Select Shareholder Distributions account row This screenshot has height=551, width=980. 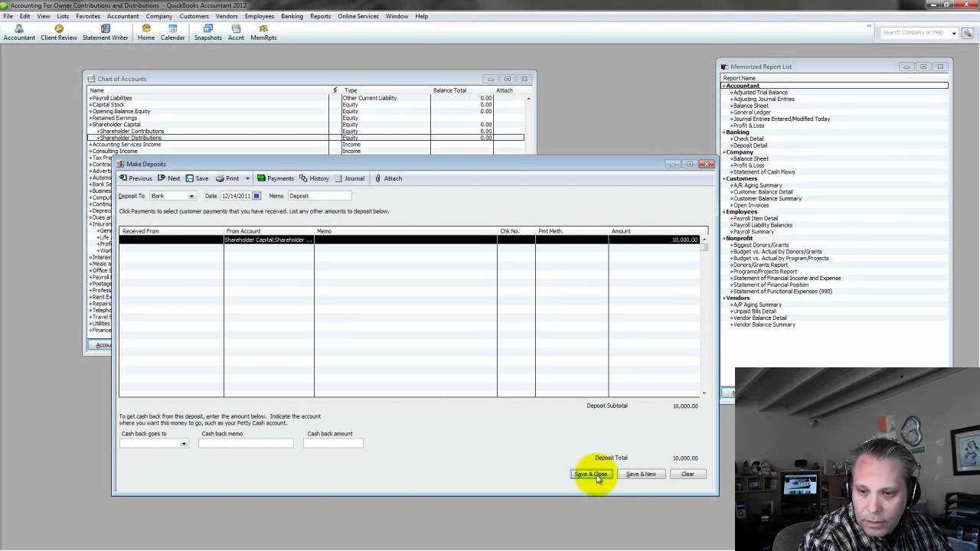pyautogui.click(x=306, y=138)
